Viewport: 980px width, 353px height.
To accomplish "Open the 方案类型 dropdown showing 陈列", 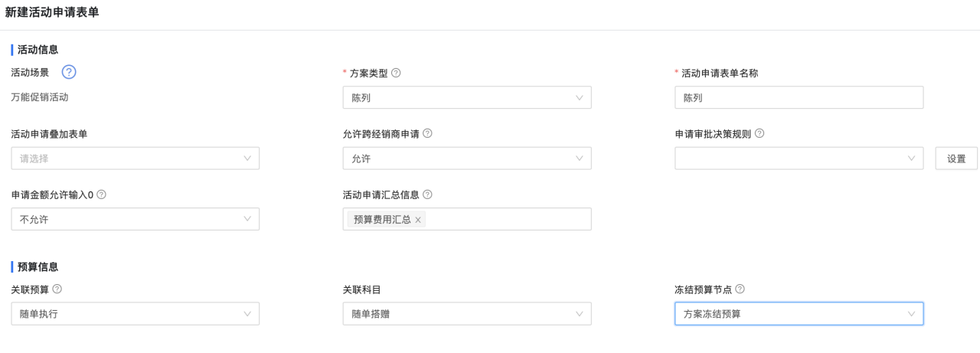I will (x=467, y=97).
